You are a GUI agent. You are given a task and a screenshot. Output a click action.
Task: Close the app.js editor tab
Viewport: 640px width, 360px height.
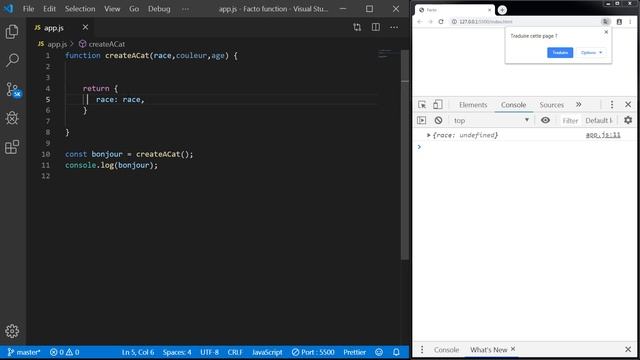(x=85, y=27)
